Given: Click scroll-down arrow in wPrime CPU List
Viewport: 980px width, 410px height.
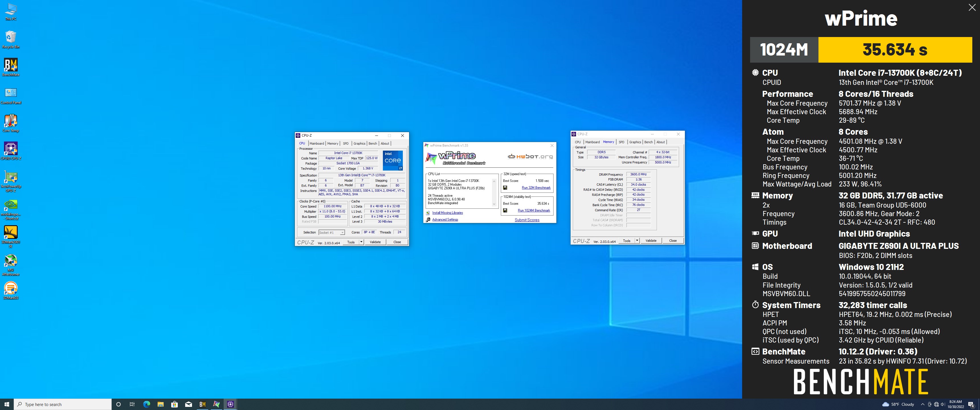Looking at the screenshot, I should point(494,204).
